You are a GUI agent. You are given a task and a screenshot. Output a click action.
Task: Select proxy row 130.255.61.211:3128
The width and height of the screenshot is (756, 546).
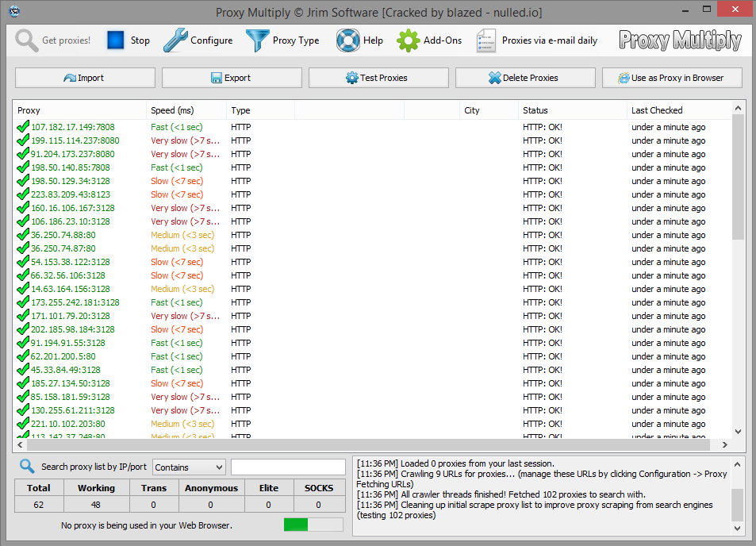tap(372, 410)
